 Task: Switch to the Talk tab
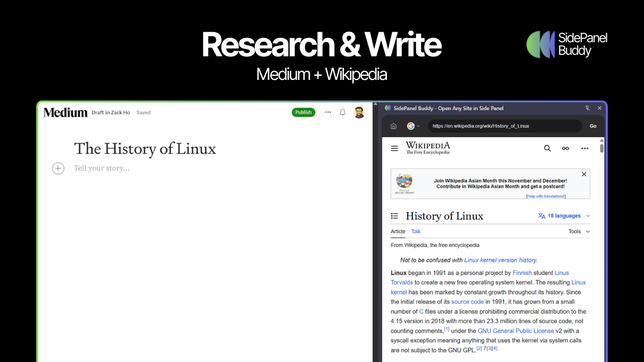416,231
